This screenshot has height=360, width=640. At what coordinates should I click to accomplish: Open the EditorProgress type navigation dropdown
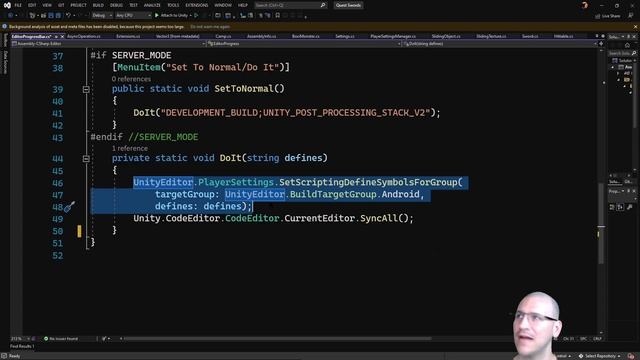pos(303,44)
